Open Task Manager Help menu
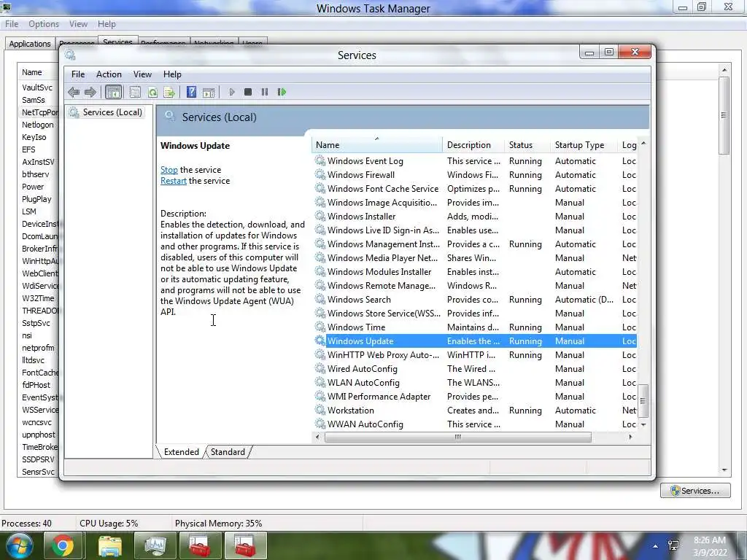747x560 pixels. (x=107, y=24)
